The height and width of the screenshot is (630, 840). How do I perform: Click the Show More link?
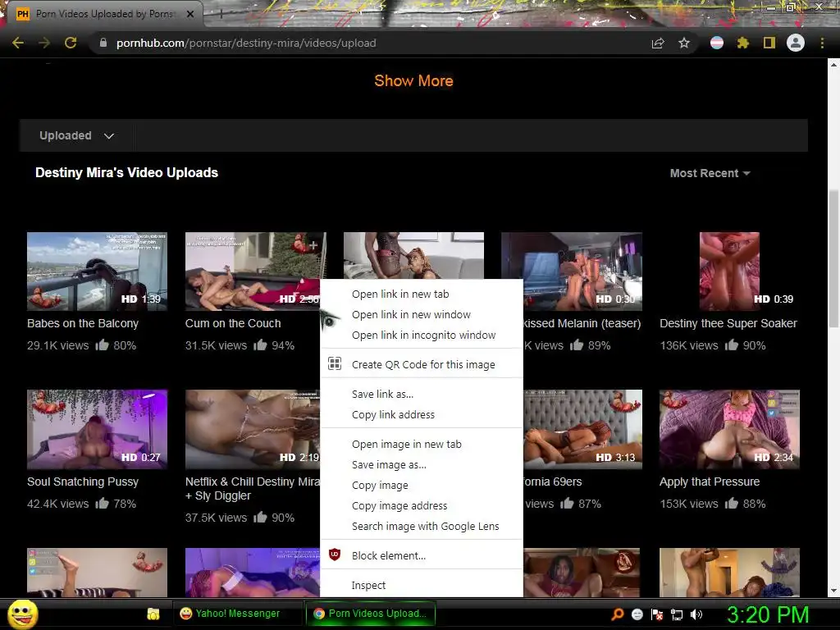click(x=413, y=81)
